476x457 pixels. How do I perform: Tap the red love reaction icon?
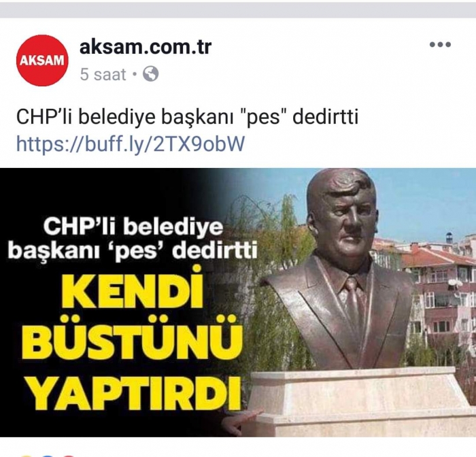68,456
